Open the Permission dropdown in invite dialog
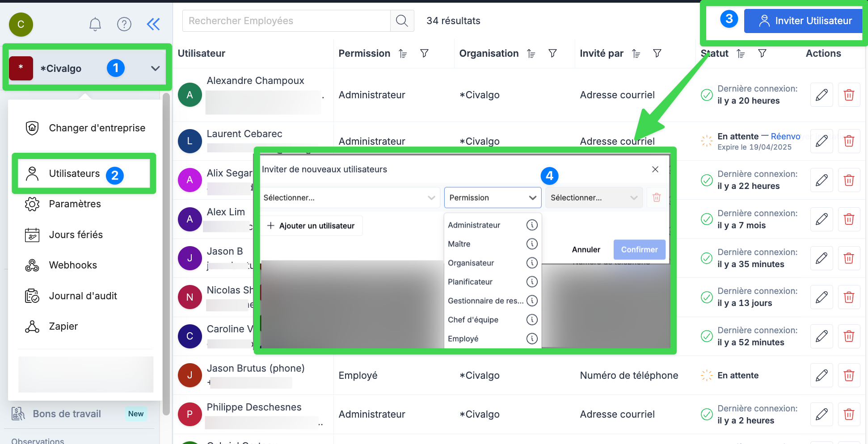The image size is (868, 444). [x=492, y=198]
